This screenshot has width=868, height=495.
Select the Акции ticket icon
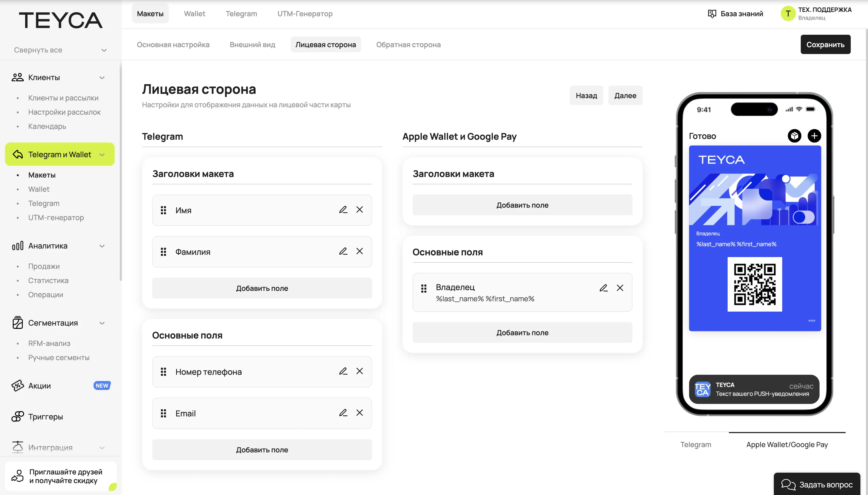tap(18, 386)
